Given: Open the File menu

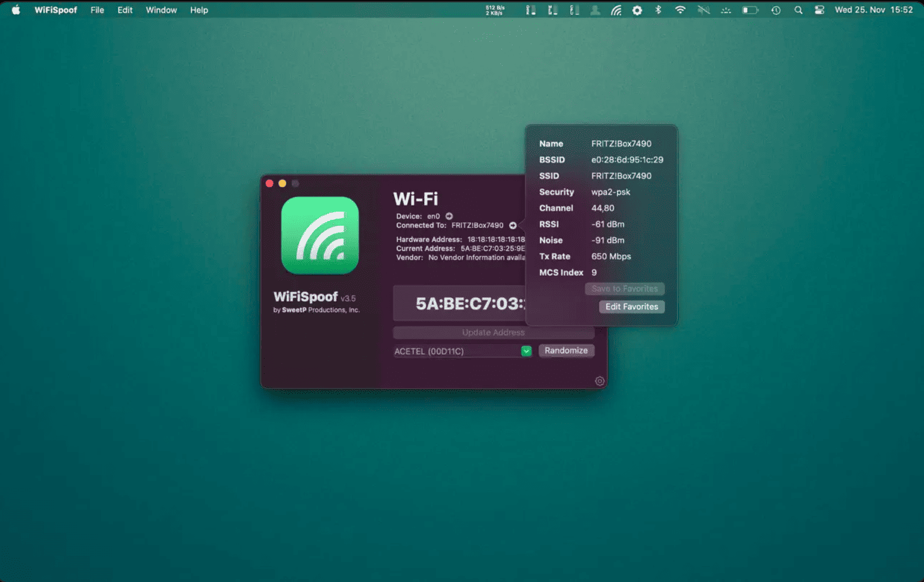Looking at the screenshot, I should (97, 10).
